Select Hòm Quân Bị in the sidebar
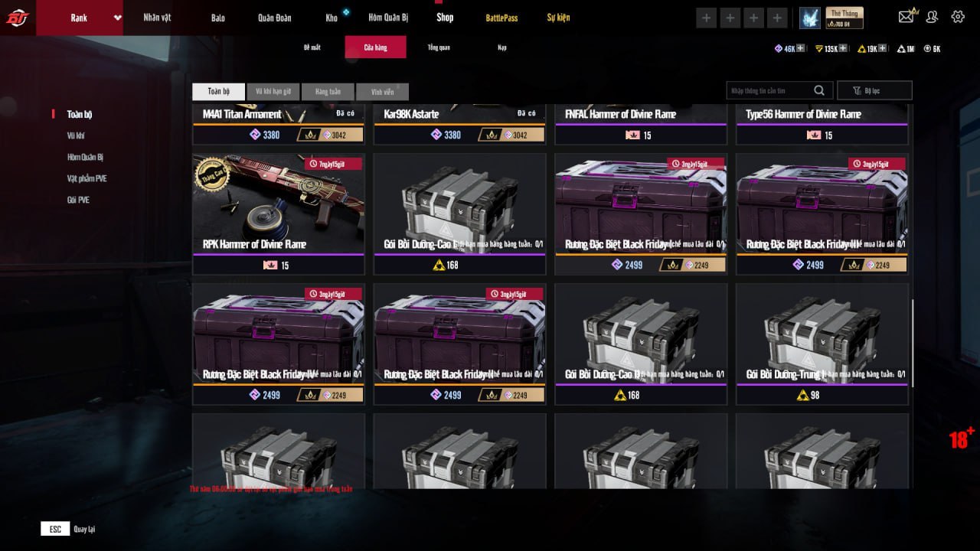Image resolution: width=980 pixels, height=551 pixels. click(85, 157)
